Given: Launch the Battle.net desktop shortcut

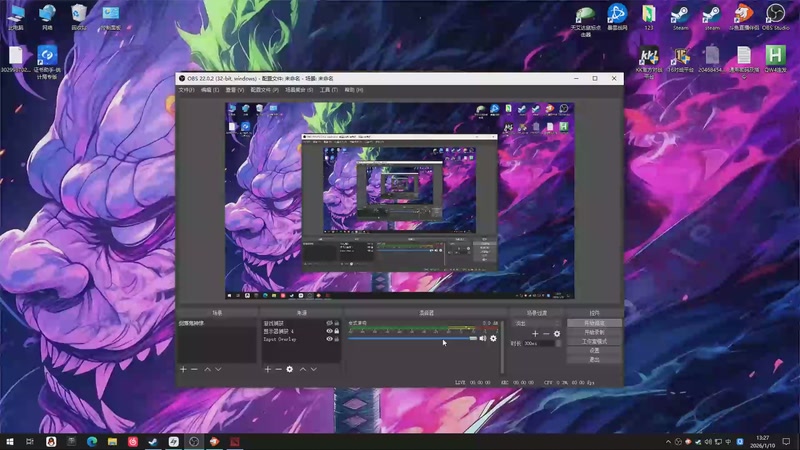Looking at the screenshot, I should [x=617, y=17].
